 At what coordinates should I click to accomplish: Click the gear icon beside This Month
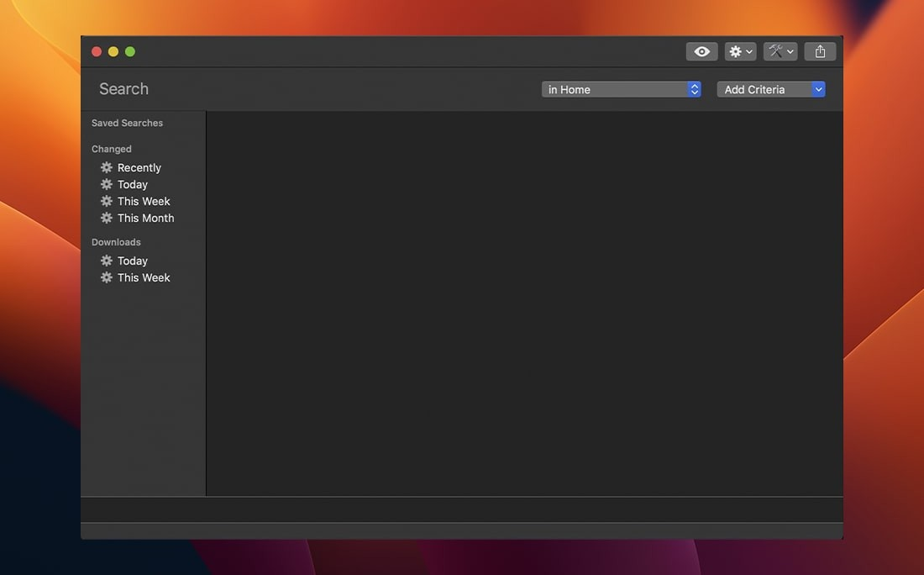[x=106, y=218]
